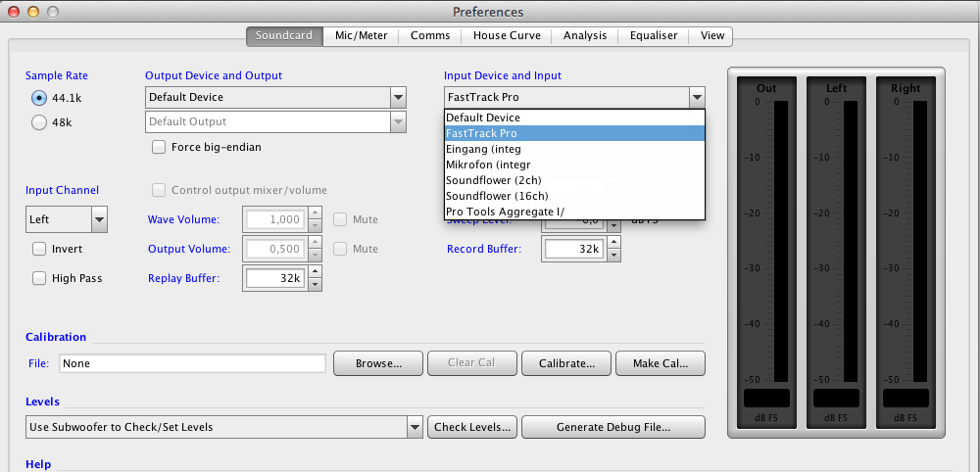
Task: Click the Record Buffer 32k field
Action: click(x=574, y=249)
